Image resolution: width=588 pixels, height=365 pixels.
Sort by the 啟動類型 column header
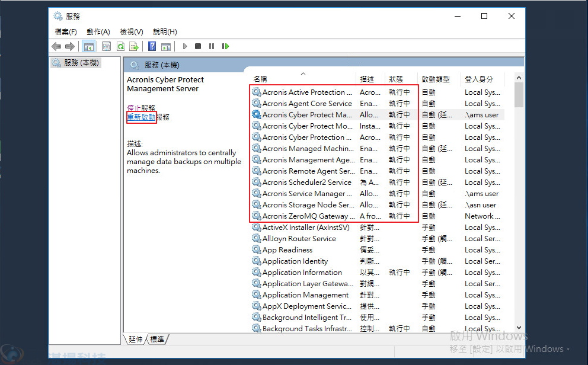coord(440,79)
